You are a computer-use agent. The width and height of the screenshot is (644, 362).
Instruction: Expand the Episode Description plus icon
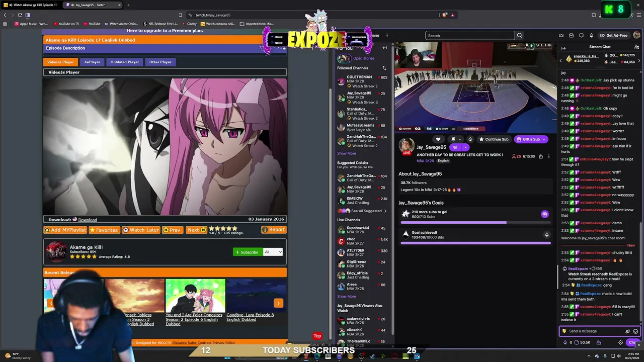tap(284, 48)
